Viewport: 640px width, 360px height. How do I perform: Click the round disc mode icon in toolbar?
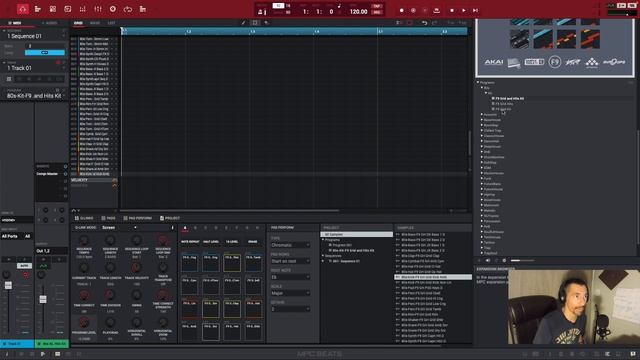click(113, 9)
